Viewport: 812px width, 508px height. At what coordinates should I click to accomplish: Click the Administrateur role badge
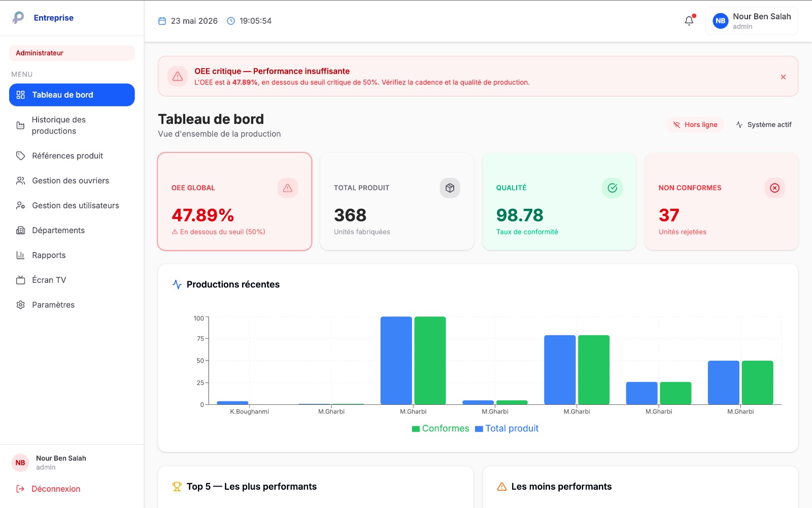click(72, 53)
